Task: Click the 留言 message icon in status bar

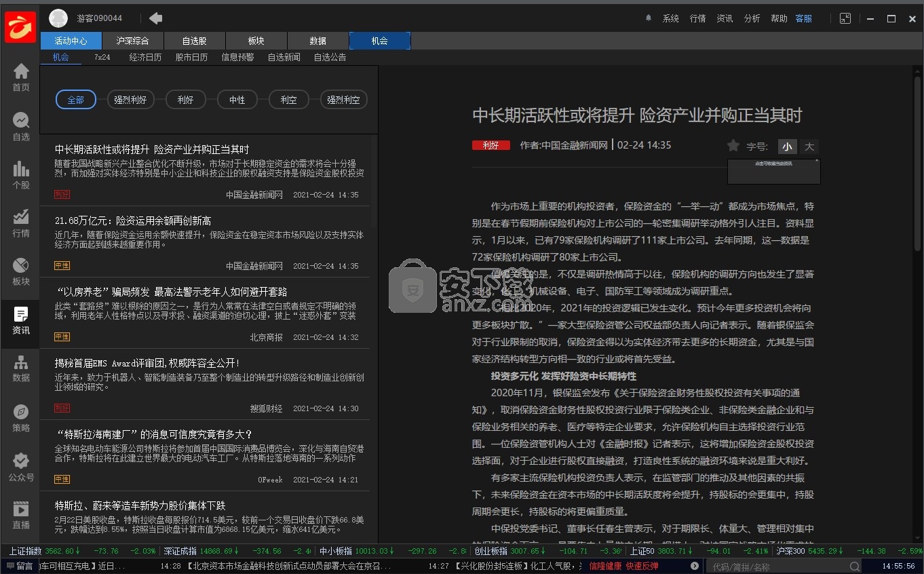Action: [18, 566]
